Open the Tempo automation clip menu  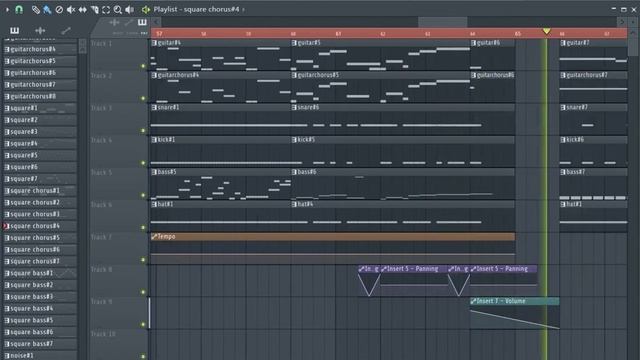point(154,236)
